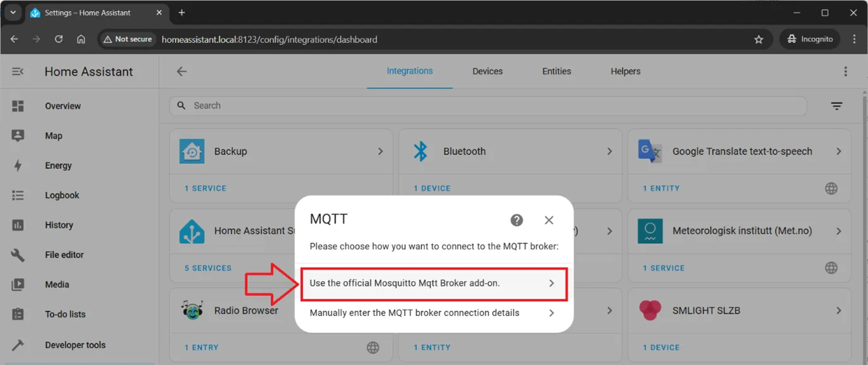Viewport: 868px width, 365px height.
Task: Switch to the Devices tab
Action: tap(487, 71)
